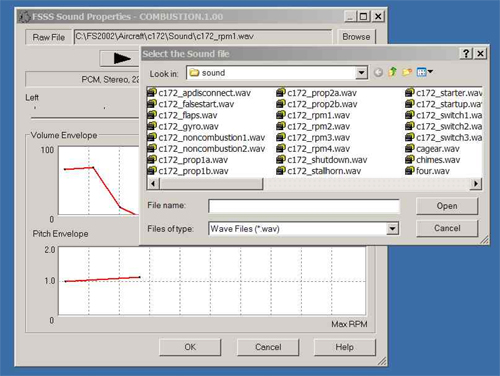Click icon of c172_gyro.wav
The width and height of the screenshot is (500, 376).
click(x=152, y=126)
